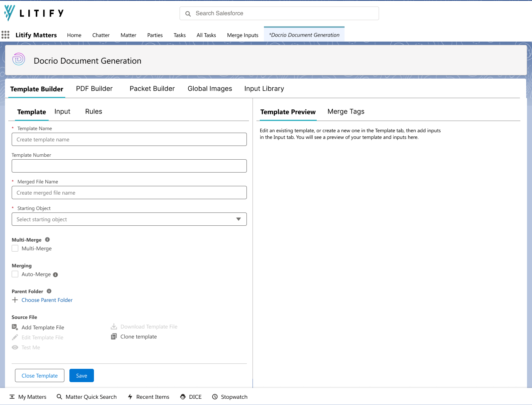The height and width of the screenshot is (405, 532).
Task: Open Chatter in navigation bar
Action: click(x=101, y=35)
